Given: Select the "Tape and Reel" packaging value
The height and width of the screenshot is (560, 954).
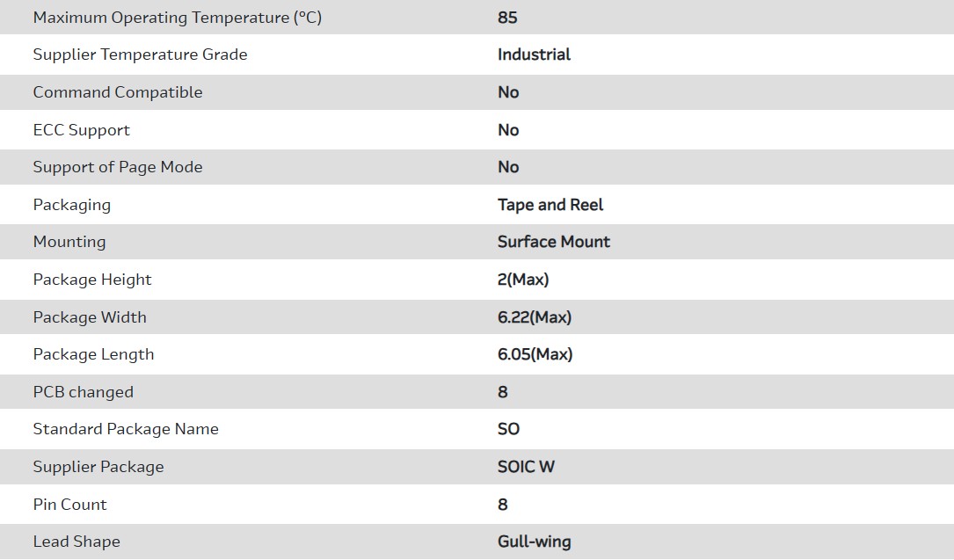Looking at the screenshot, I should 550,205.
